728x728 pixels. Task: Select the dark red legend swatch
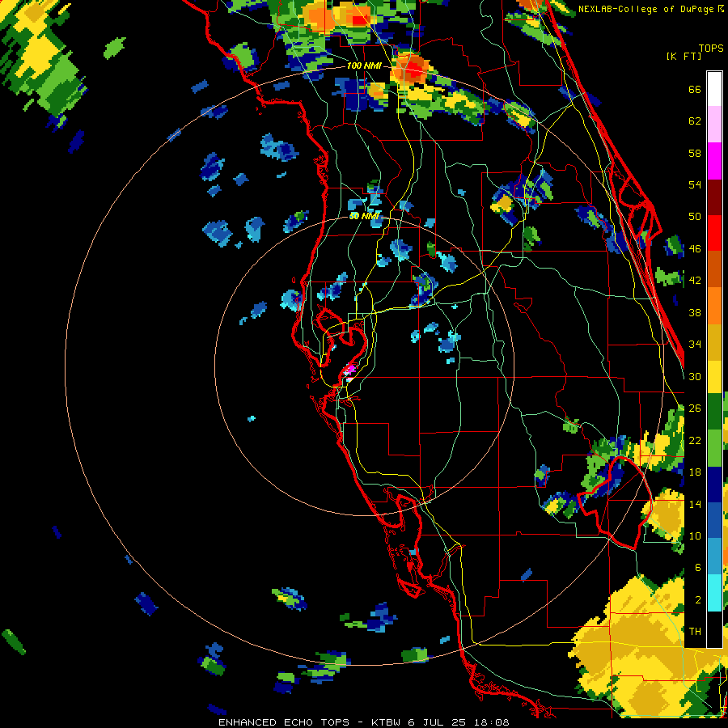(x=714, y=197)
